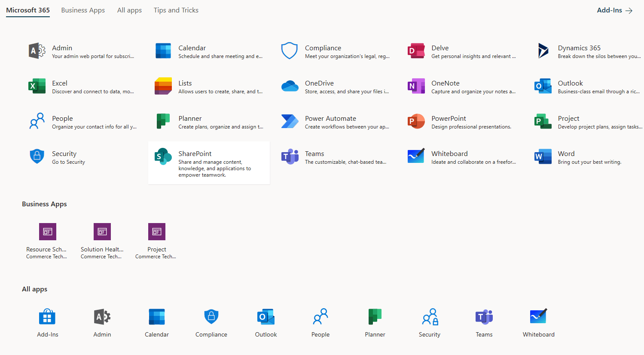This screenshot has width=644, height=355.
Task: Click the Excel title text
Action: pos(60,83)
